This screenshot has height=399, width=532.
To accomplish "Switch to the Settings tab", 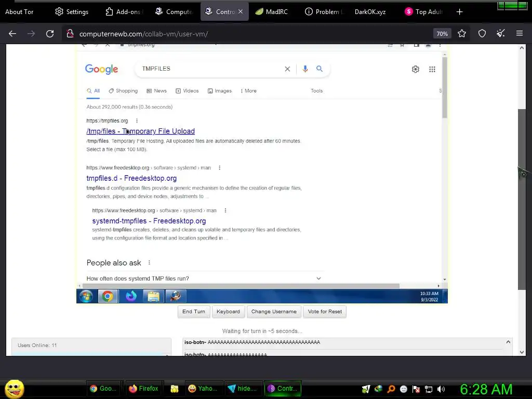I will point(72,12).
